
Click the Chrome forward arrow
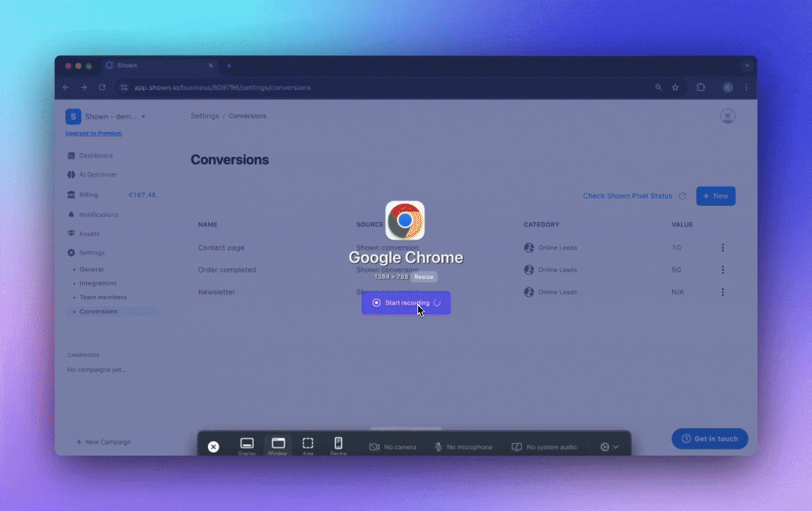pyautogui.click(x=83, y=87)
